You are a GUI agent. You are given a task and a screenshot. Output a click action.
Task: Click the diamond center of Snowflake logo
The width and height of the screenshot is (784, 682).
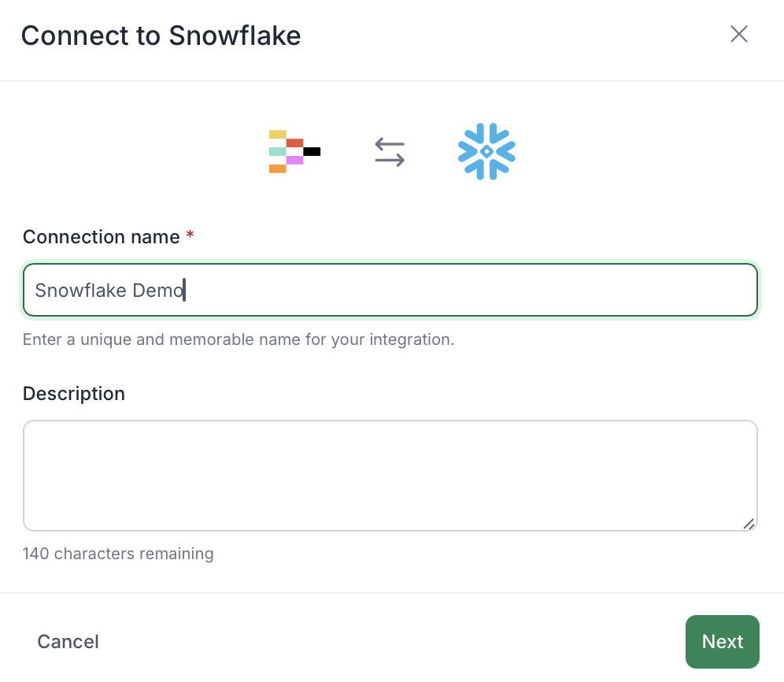coord(486,152)
